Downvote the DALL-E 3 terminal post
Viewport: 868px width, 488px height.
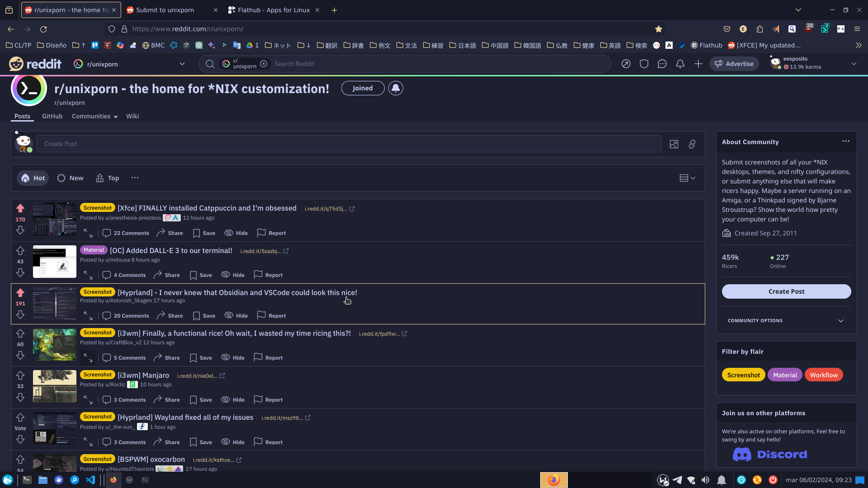20,272
